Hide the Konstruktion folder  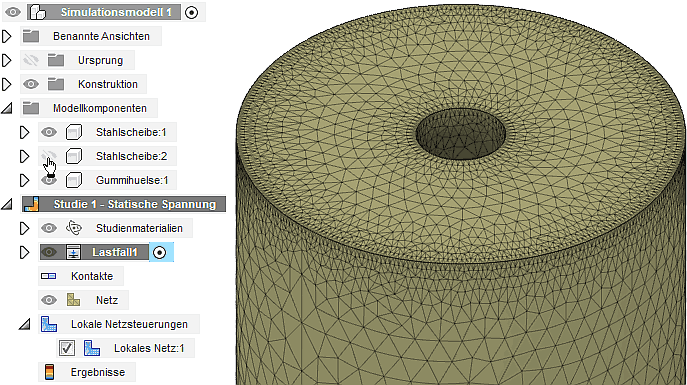tap(31, 84)
